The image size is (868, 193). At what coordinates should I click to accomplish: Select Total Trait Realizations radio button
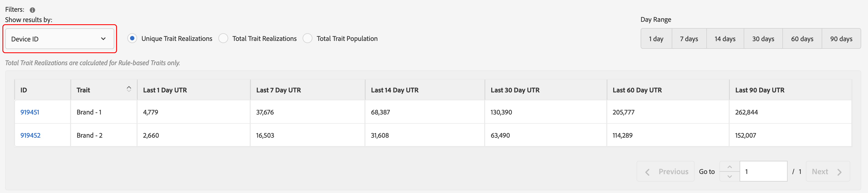click(223, 38)
